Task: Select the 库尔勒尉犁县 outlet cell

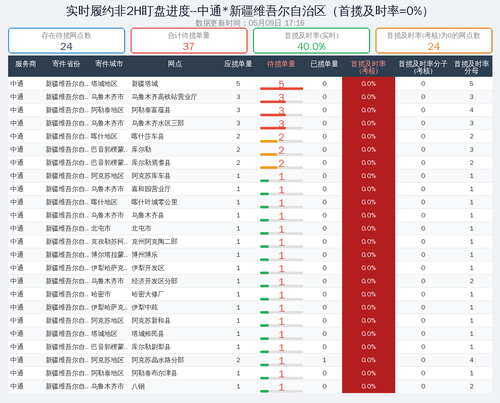Action: click(x=151, y=347)
